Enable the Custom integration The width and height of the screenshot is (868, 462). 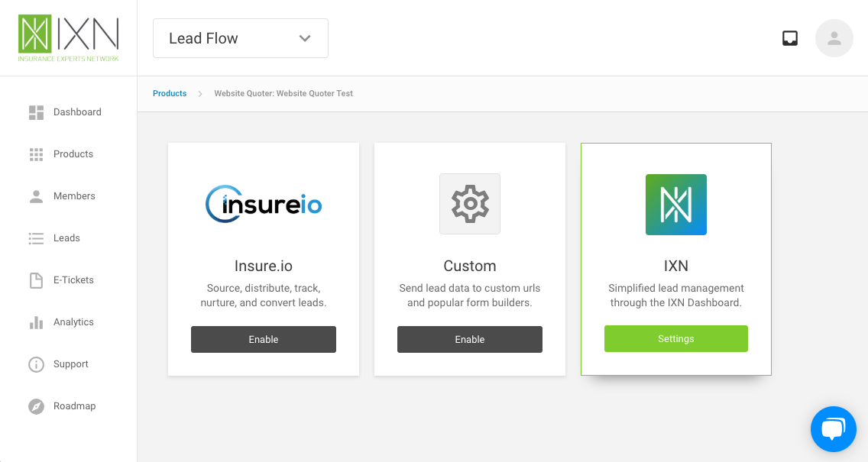tap(470, 339)
